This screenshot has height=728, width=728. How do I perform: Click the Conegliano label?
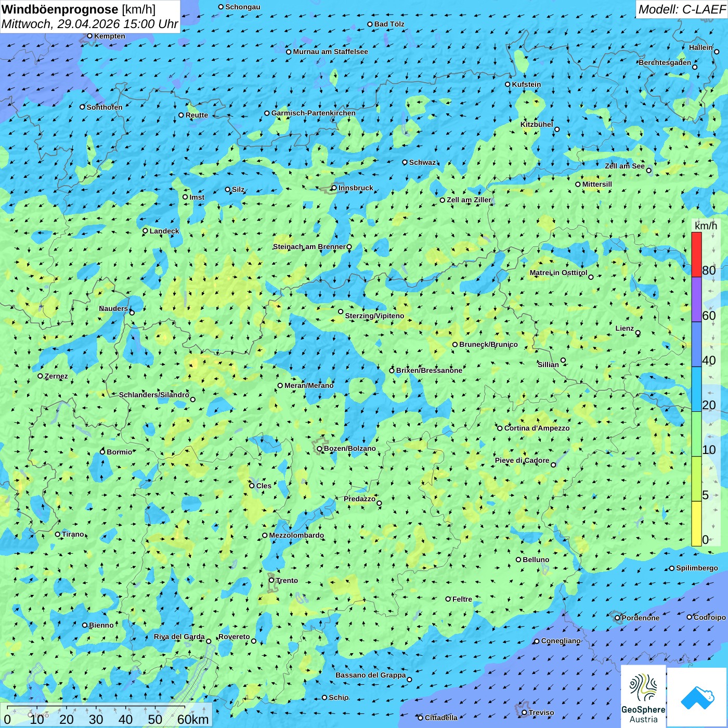561,641
